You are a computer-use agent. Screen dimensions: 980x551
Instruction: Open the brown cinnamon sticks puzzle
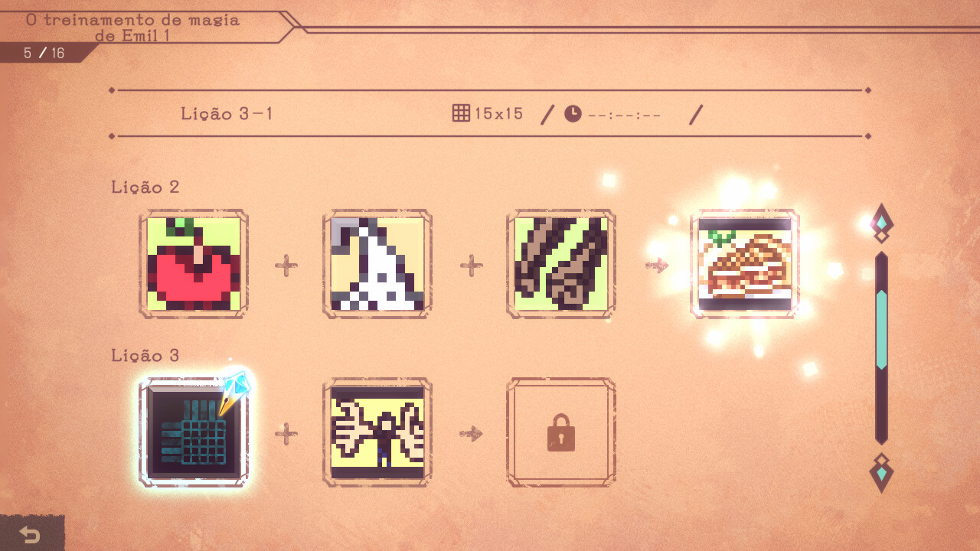pyautogui.click(x=561, y=264)
